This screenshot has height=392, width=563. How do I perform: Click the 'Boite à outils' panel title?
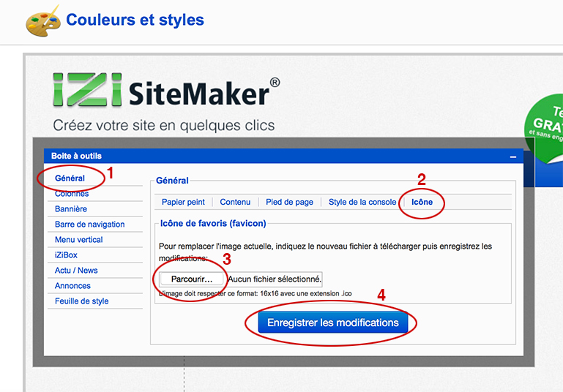click(x=76, y=156)
